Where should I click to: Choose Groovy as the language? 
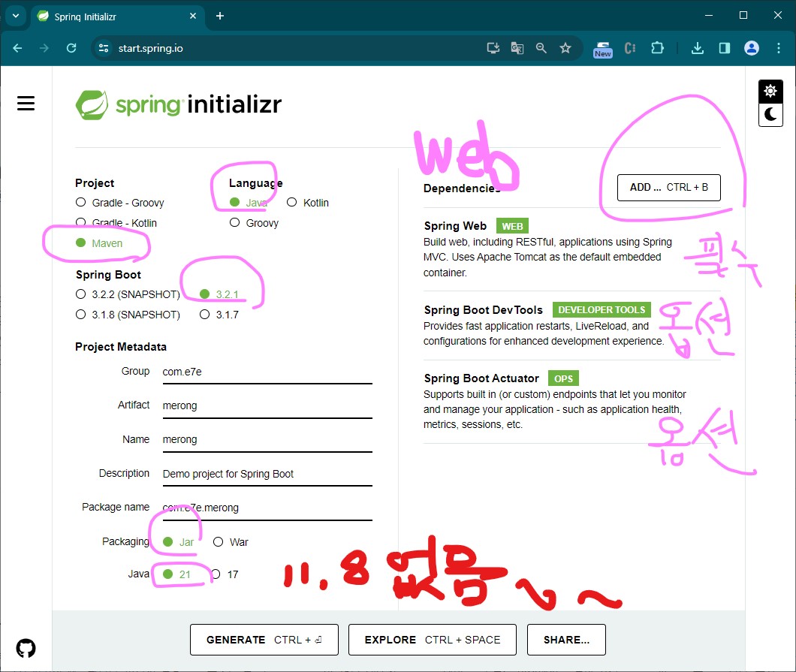[254, 223]
